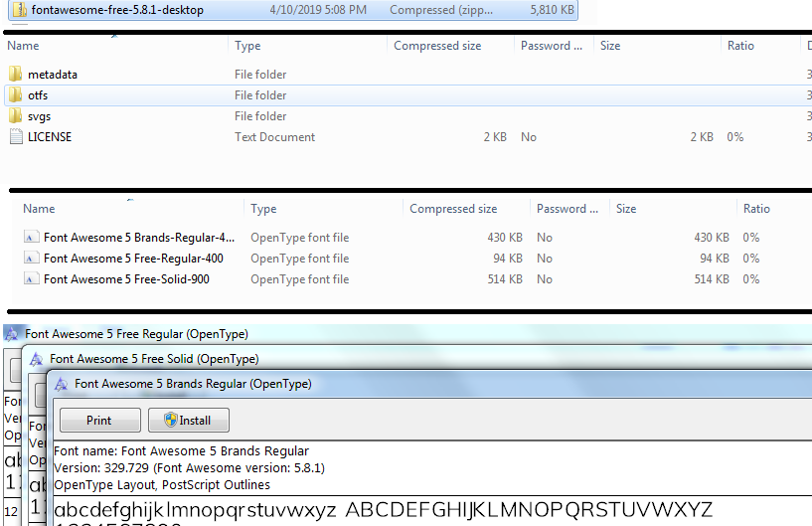Open the svgs folder icon
This screenshot has width=812, height=526.
tap(16, 116)
